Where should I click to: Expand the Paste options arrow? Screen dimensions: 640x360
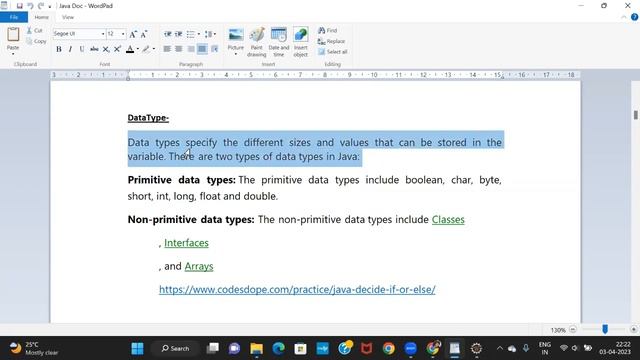tap(13, 54)
